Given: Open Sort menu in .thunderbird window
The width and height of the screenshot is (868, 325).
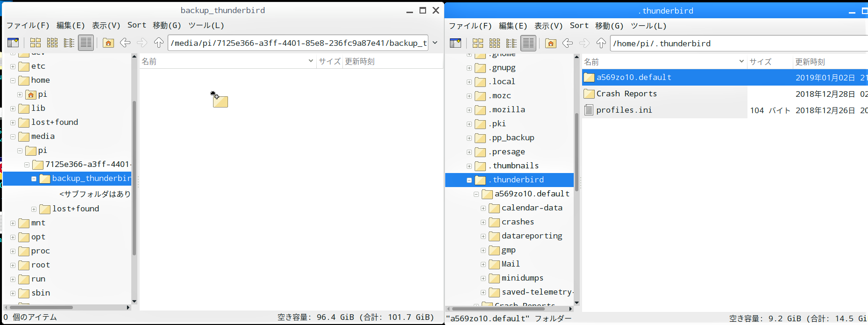Looking at the screenshot, I should 579,26.
